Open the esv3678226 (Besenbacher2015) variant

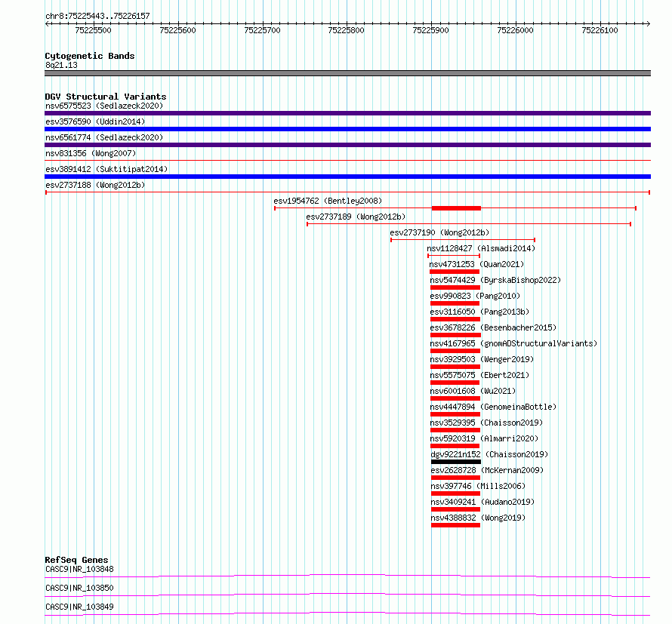(x=493, y=327)
